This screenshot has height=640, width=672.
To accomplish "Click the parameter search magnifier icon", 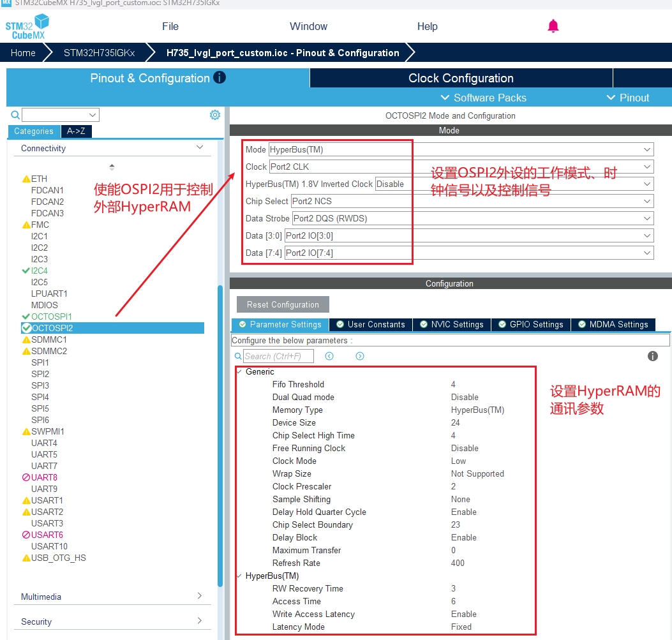I will click(238, 356).
